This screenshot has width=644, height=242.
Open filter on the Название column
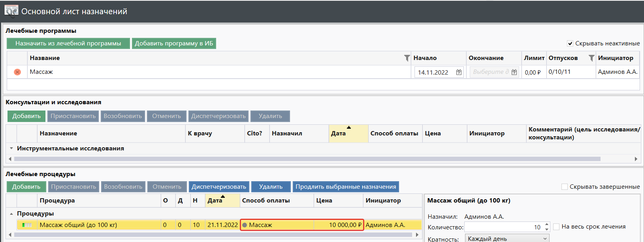click(407, 58)
